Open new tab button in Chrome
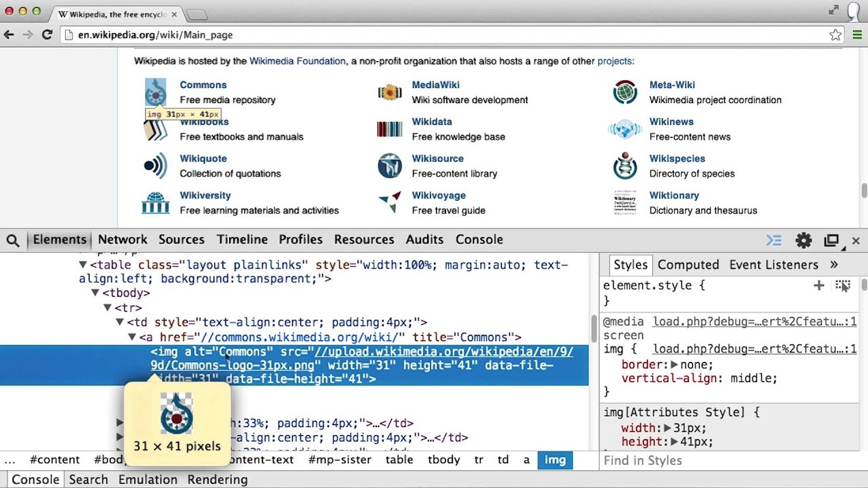Image resolution: width=868 pixels, height=488 pixels. [197, 14]
